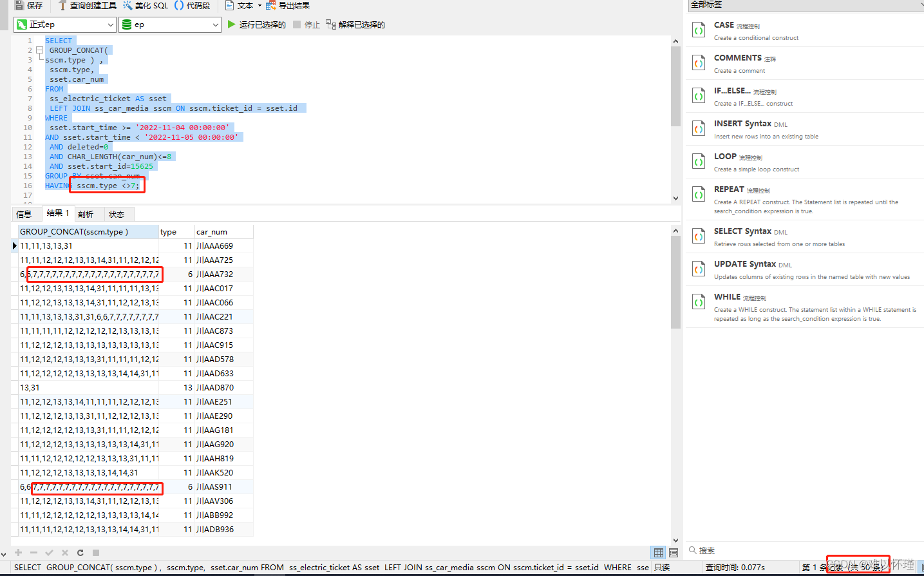Open the WHILE snippet icon
This screenshot has width=924, height=576.
coord(699,302)
